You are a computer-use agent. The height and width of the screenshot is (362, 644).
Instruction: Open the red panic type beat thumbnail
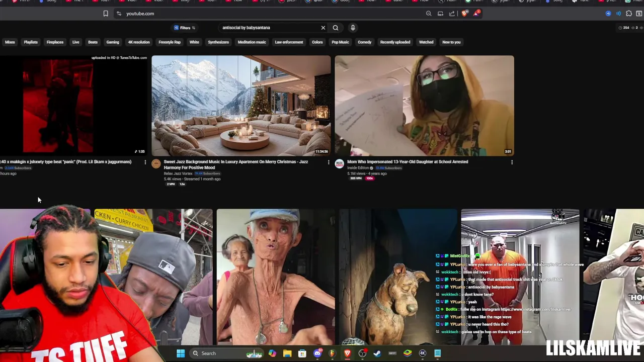[x=73, y=105]
